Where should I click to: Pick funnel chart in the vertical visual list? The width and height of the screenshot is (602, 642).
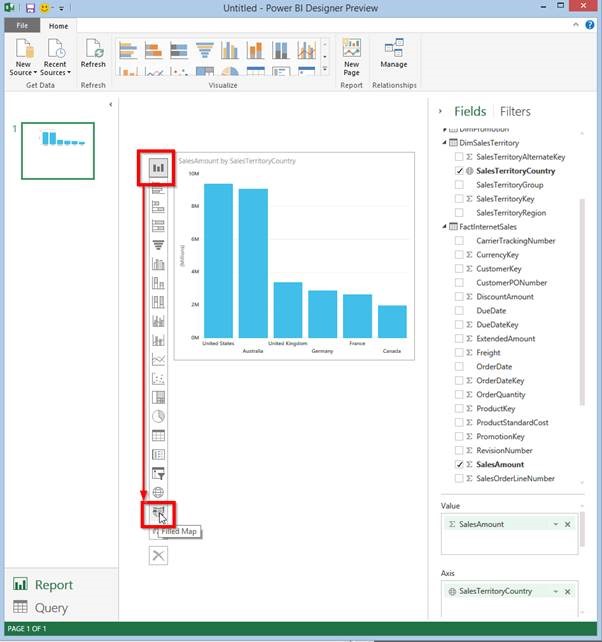[158, 245]
